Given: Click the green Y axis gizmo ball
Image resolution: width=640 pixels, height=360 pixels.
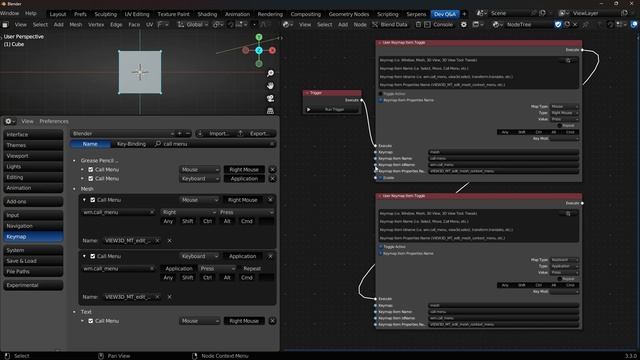Looking at the screenshot, I should coord(259,37).
